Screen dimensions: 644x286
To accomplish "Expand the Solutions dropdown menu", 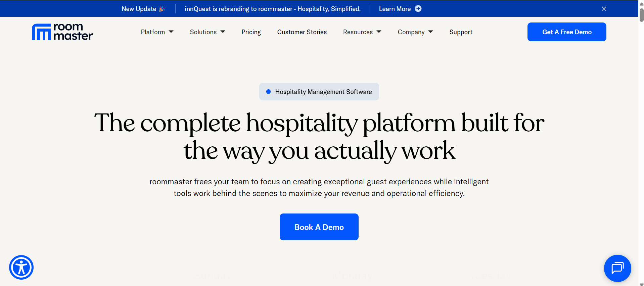I will click(x=208, y=32).
